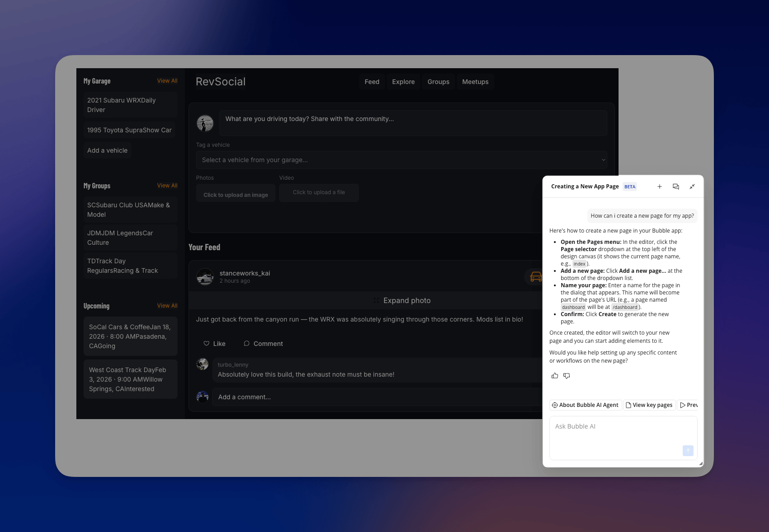Click stanceworks_kai's profile avatar
Viewport: 769px width, 532px height.
[x=205, y=277]
